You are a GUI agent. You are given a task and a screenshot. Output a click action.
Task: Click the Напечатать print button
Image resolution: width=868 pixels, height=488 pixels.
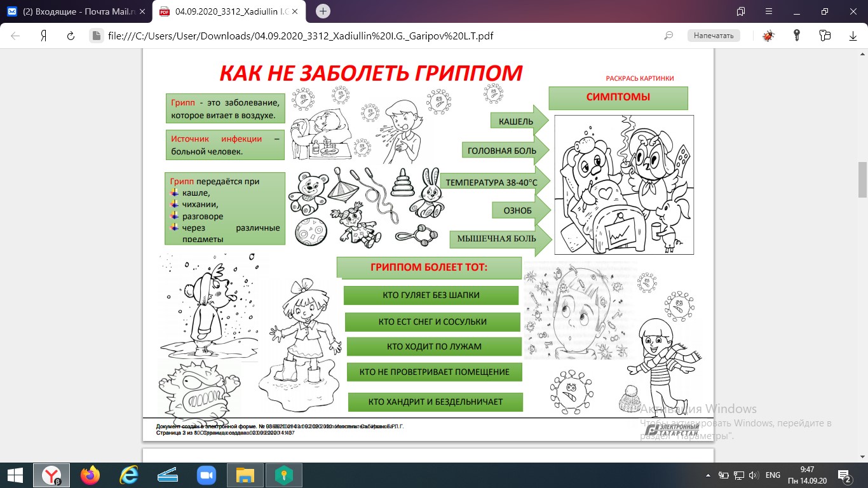tap(714, 36)
